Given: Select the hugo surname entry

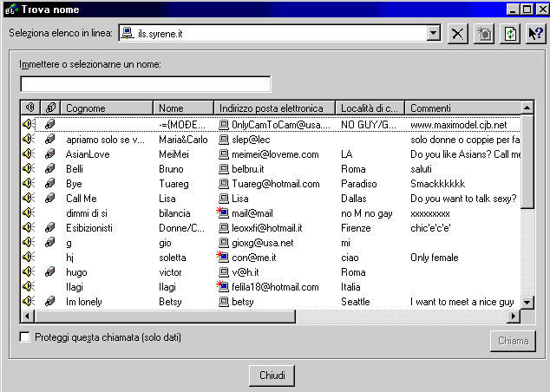Looking at the screenshot, I should coord(76,272).
